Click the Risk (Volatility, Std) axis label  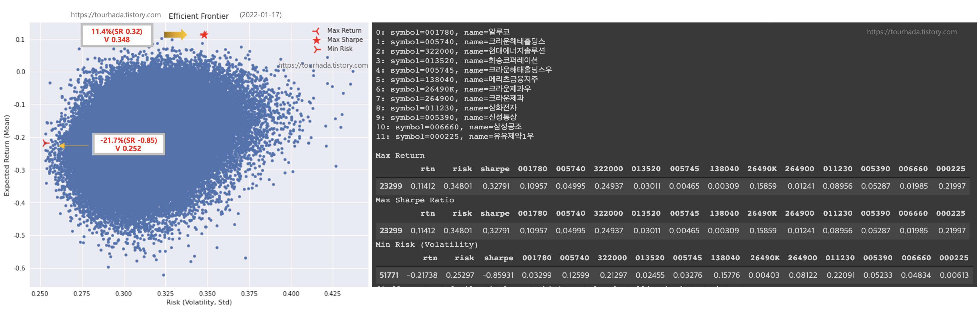click(199, 302)
